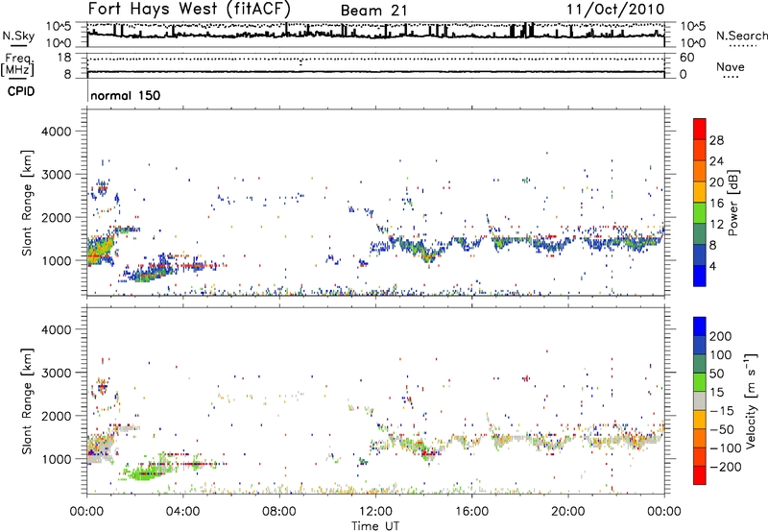
Task: Click the '4000' tick on the power panel
Action: click(57, 132)
